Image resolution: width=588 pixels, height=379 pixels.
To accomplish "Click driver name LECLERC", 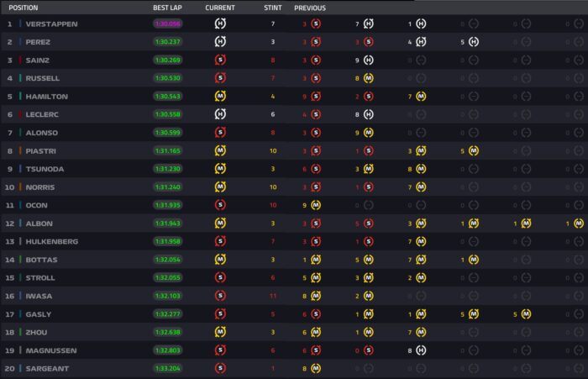I will [42, 114].
